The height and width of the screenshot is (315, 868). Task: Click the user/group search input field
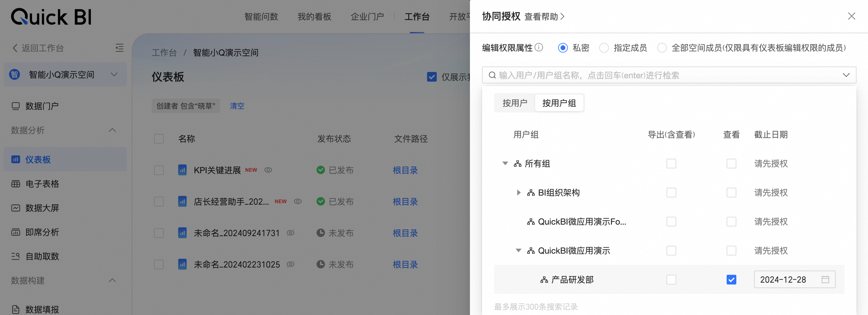coord(669,75)
